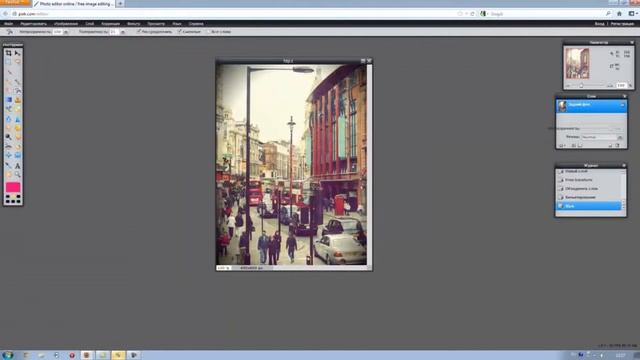Select the Smudge tool
640x360 pixels.
tap(9, 128)
